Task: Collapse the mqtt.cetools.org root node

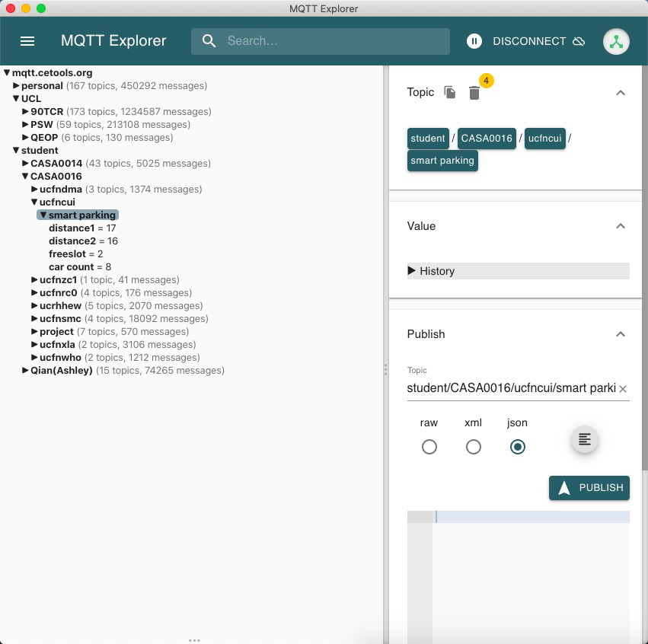Action: tap(7, 73)
